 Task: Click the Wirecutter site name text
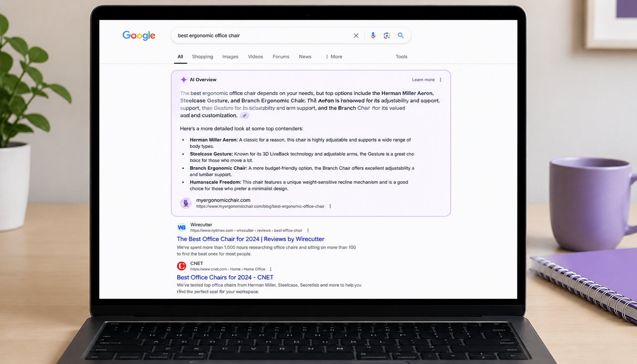[201, 225]
